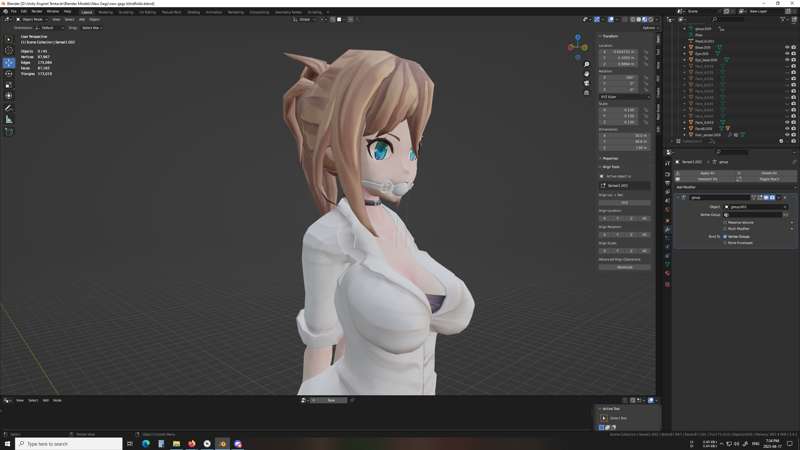This screenshot has height=450, width=800.
Task: Click the viewport zoom magnifier icon
Action: point(587,64)
